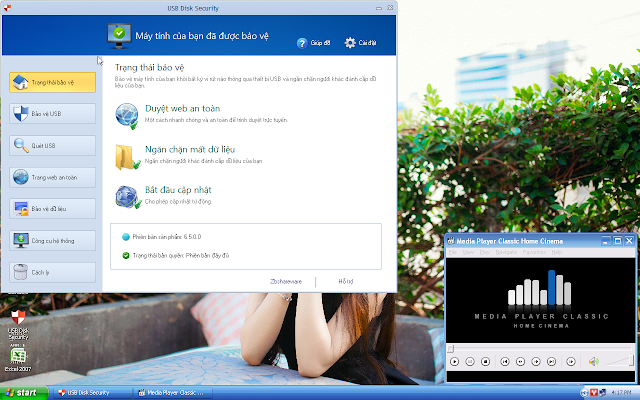
Task: Click the network computers tray icon
Action: [602, 393]
